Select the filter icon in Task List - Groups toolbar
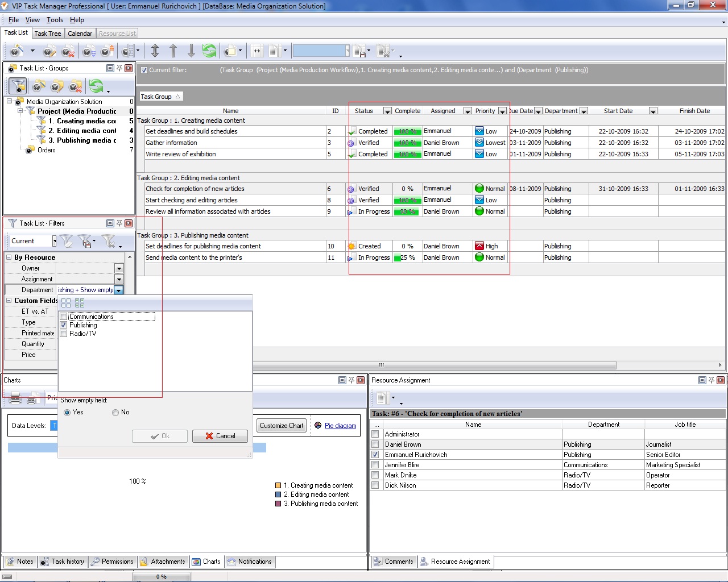The image size is (728, 582). (x=18, y=86)
